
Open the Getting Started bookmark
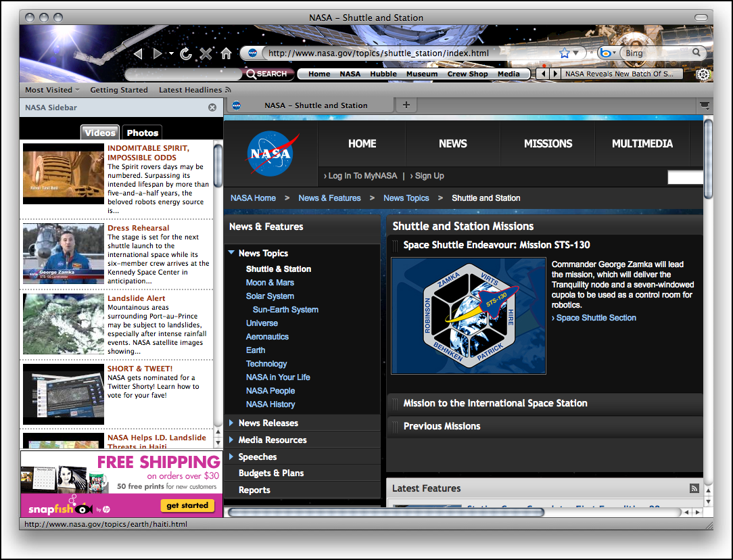pyautogui.click(x=119, y=90)
